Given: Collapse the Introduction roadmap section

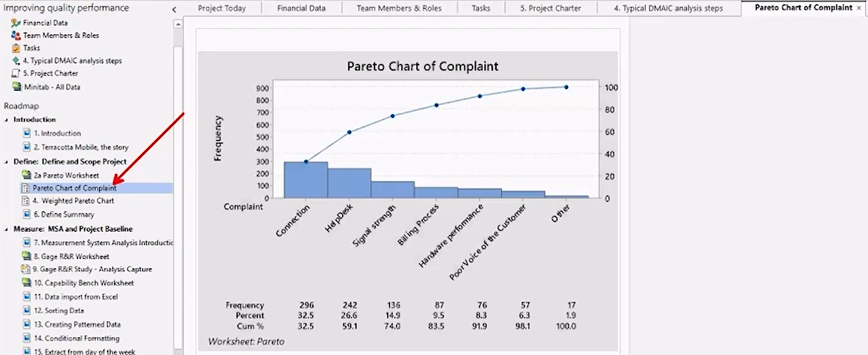Looking at the screenshot, I should (6, 120).
